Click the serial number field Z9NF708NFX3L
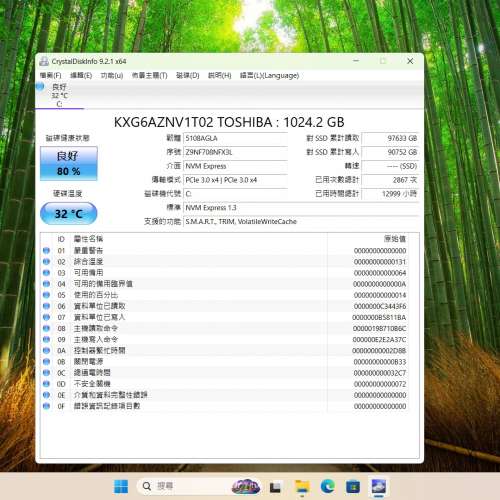Screen dimensions: 500x500 pos(235,152)
